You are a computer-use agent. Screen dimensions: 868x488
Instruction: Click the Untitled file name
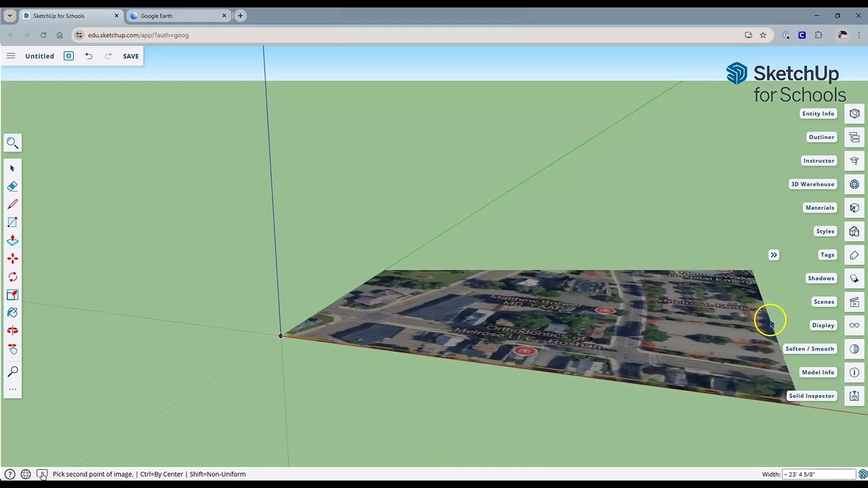(39, 56)
